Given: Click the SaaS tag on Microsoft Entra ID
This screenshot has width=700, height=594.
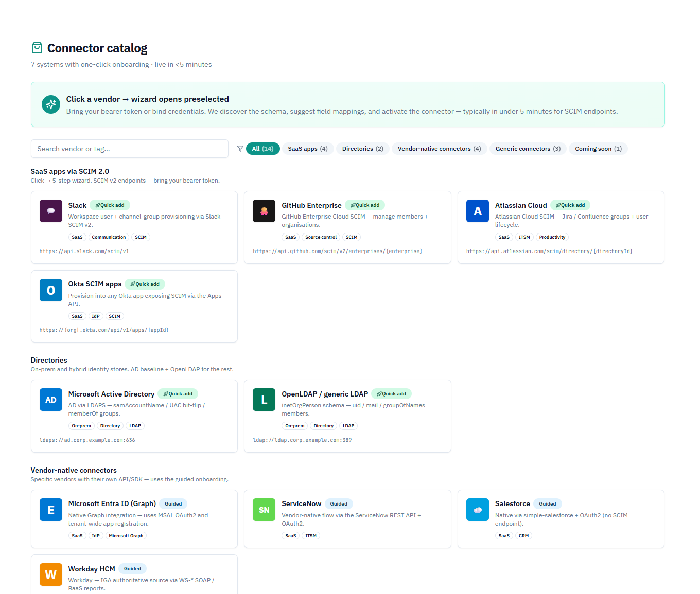Looking at the screenshot, I should point(77,536).
